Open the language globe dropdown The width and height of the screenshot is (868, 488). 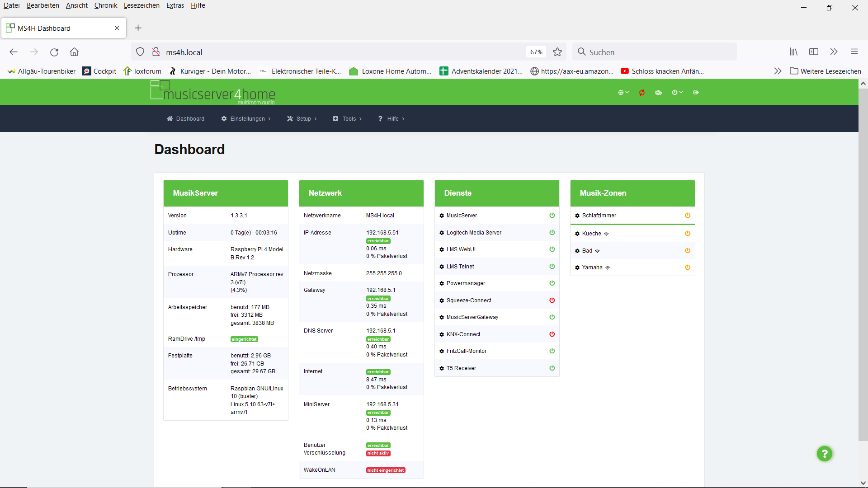pyautogui.click(x=623, y=93)
